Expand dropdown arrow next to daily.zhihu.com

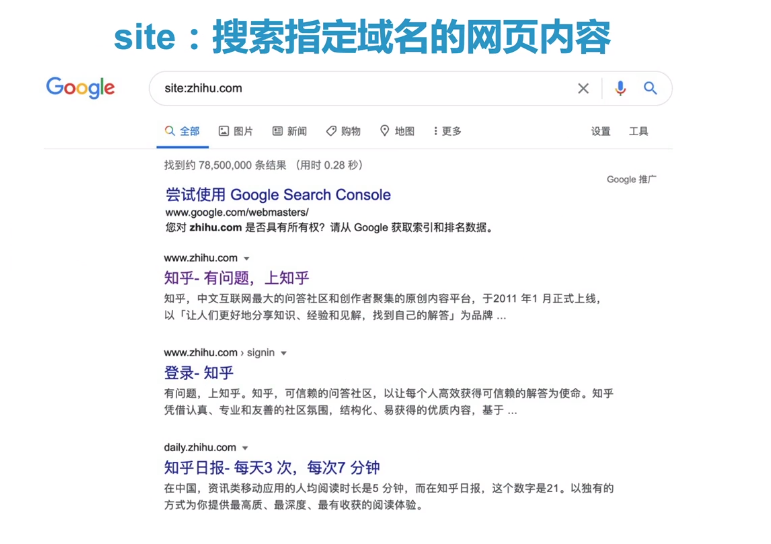245,448
